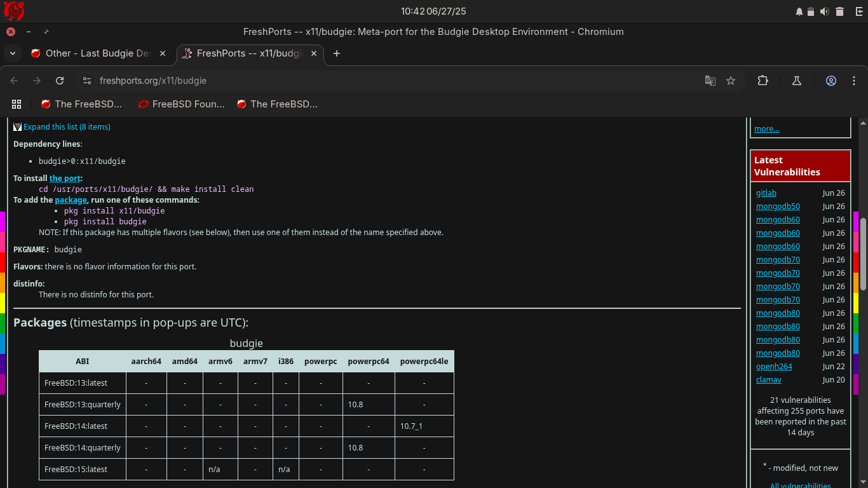Open Chromium's three-dot main menu
The width and height of the screenshot is (868, 488).
pyautogui.click(x=853, y=81)
